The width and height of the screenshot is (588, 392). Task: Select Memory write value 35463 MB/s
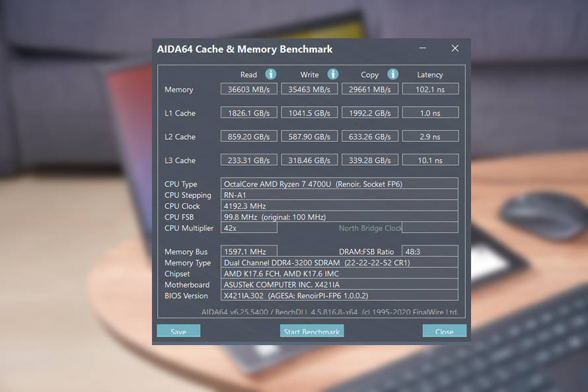click(x=309, y=89)
